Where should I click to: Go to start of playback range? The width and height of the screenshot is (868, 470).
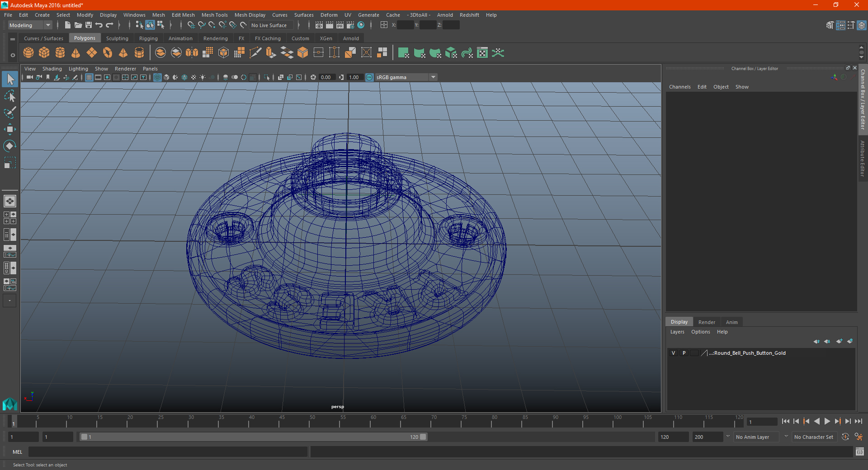coord(785,421)
